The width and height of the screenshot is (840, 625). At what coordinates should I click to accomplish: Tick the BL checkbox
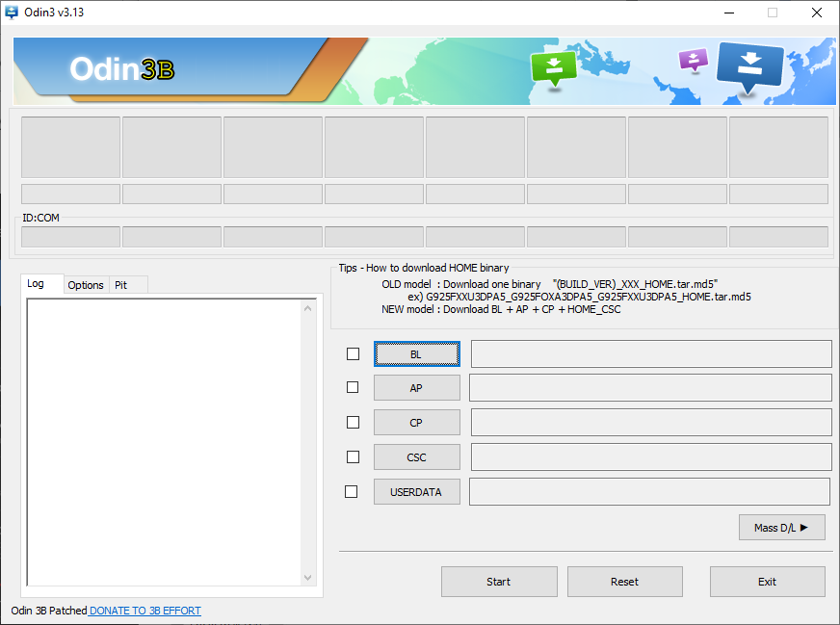353,354
